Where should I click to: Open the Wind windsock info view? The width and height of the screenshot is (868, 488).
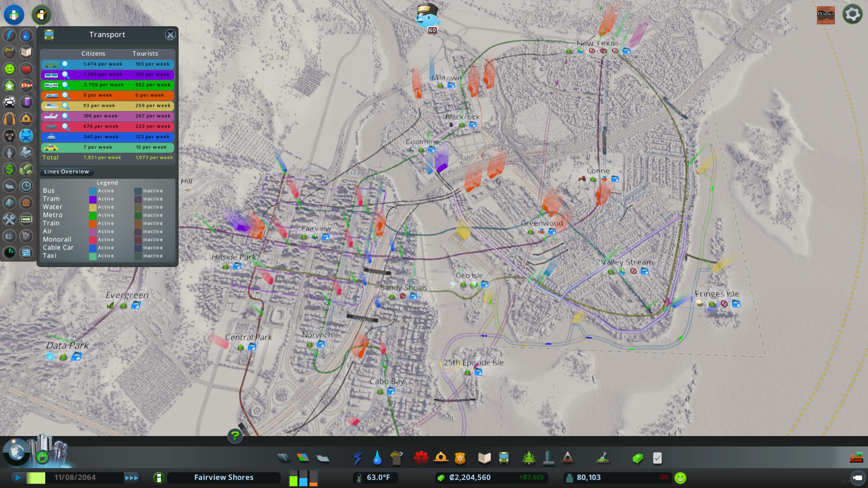[x=26, y=85]
